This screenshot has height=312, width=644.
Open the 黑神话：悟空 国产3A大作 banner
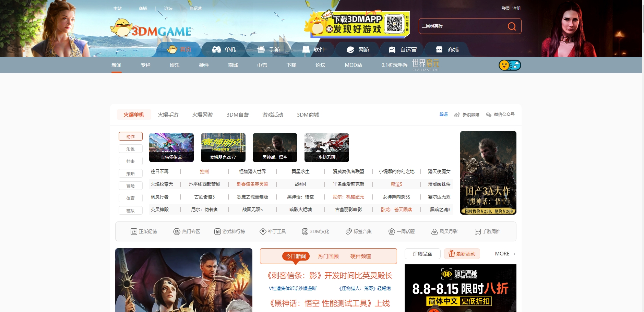pyautogui.click(x=488, y=173)
